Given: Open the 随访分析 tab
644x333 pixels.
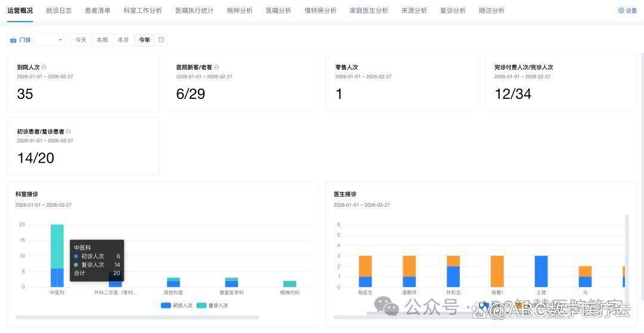Looking at the screenshot, I should tap(491, 11).
